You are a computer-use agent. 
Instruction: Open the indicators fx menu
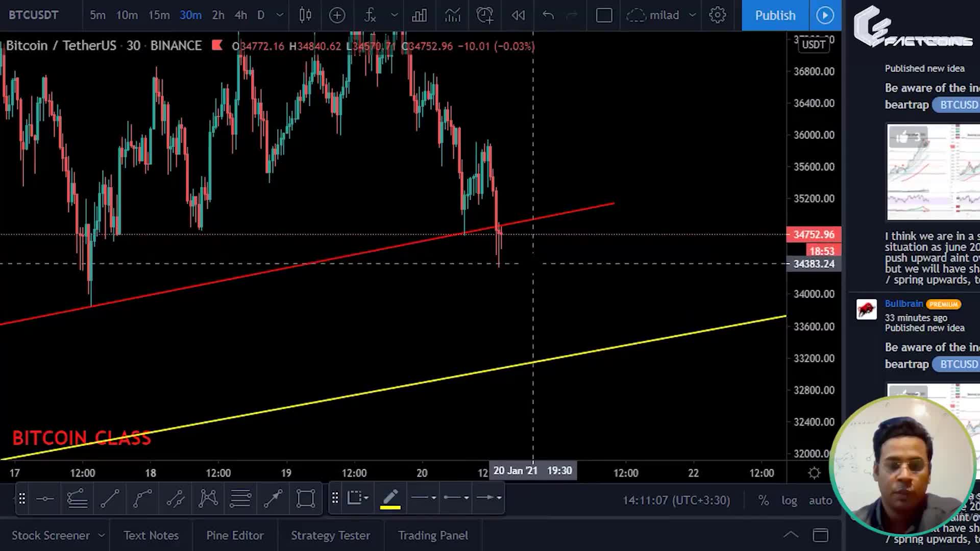(370, 15)
